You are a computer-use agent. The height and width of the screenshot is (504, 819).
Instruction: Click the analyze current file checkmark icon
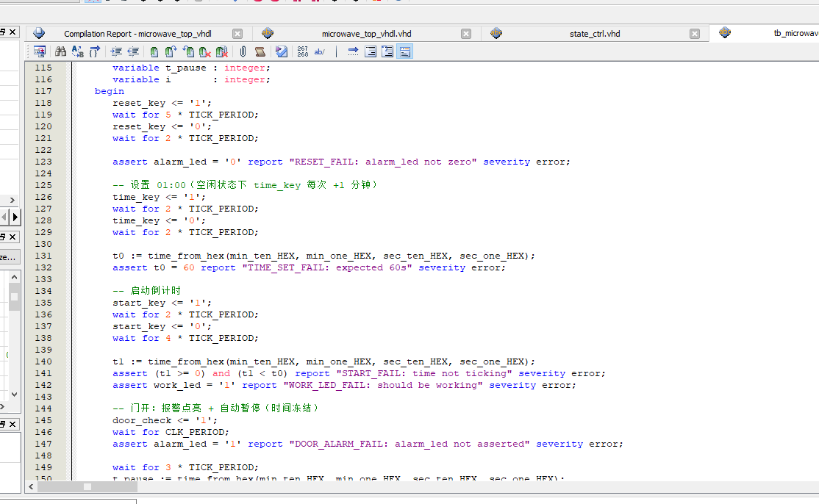click(x=282, y=51)
